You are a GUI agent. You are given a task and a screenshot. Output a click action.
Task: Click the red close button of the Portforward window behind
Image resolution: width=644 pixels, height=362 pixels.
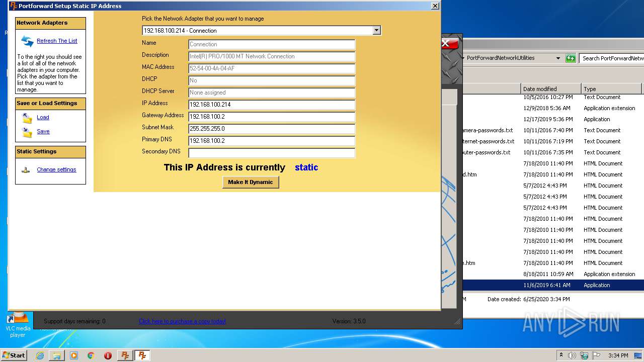(450, 43)
